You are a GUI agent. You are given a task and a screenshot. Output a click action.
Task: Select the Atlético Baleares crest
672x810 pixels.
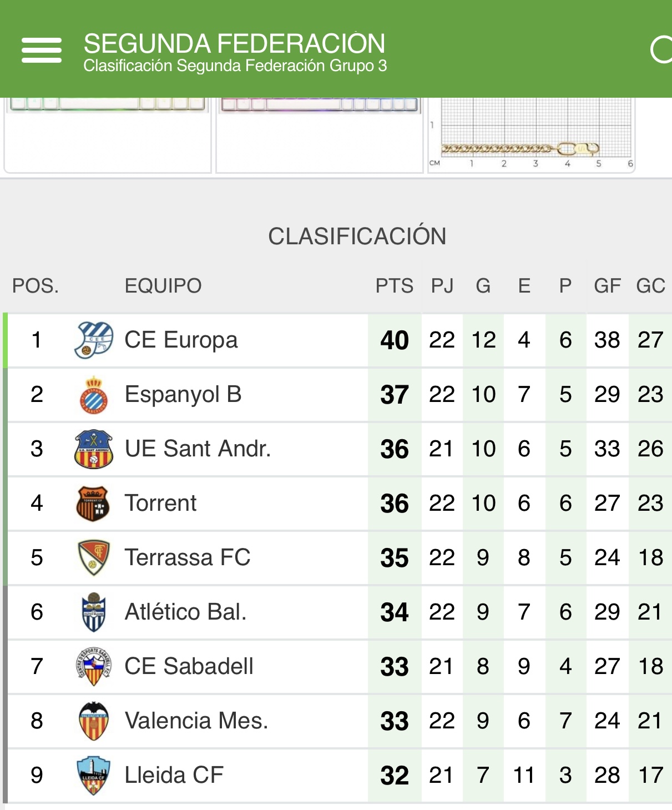pyautogui.click(x=93, y=612)
